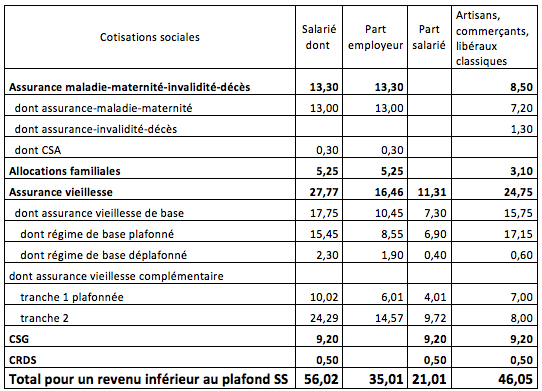Click total value 21,01
This screenshot has height=391, width=542.
429,380
